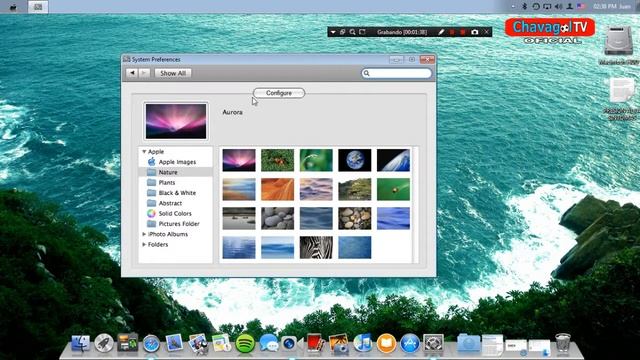Screen dimensions: 640x360
Task: Open Time Machine menu bar icon
Action: 536,7
